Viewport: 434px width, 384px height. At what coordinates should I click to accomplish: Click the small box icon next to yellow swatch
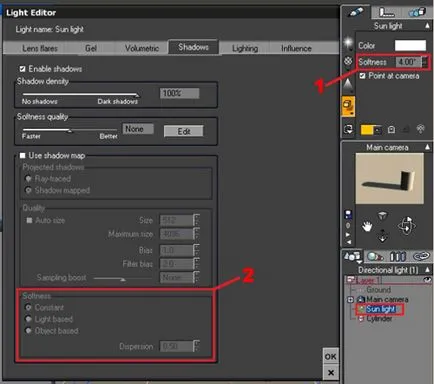[378, 130]
